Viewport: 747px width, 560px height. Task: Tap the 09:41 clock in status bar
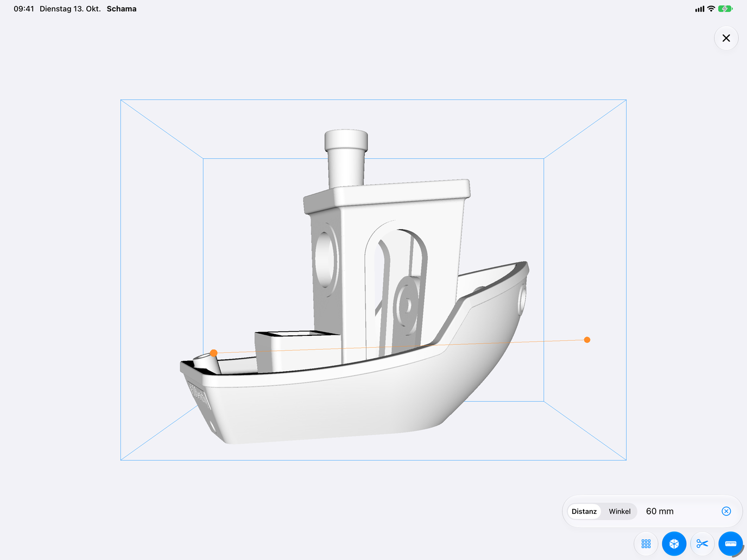point(24,9)
